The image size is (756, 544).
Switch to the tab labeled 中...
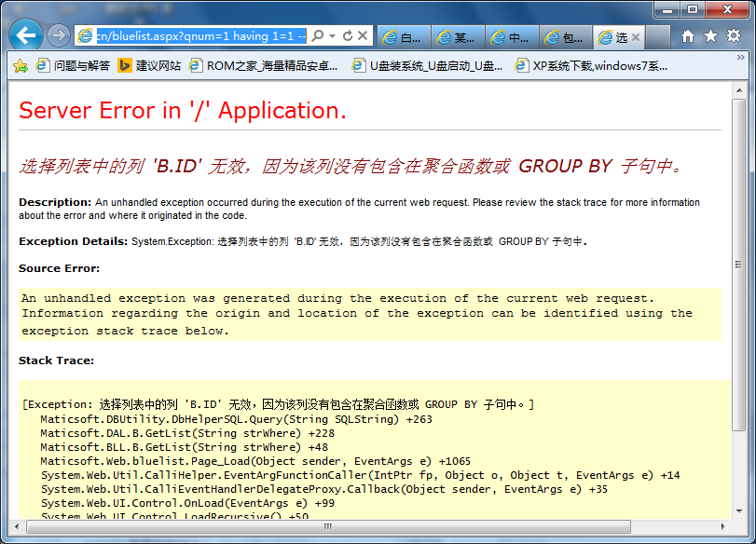512,37
